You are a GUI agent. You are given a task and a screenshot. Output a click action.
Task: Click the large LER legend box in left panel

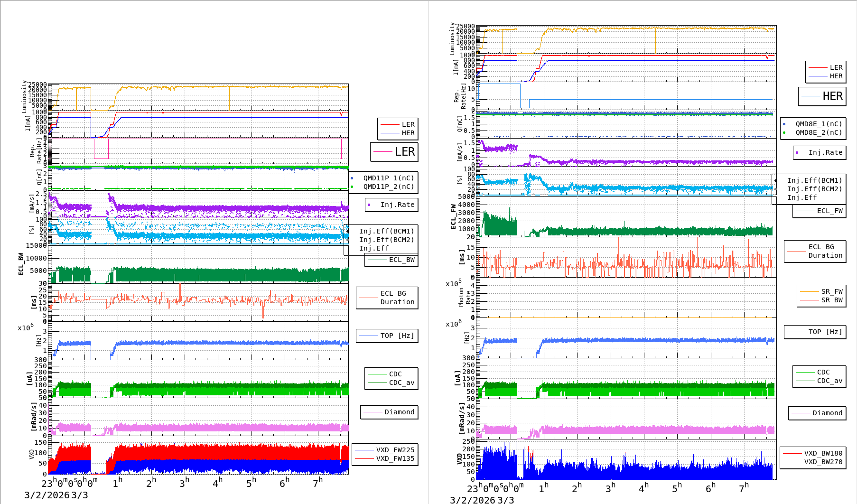[394, 152]
